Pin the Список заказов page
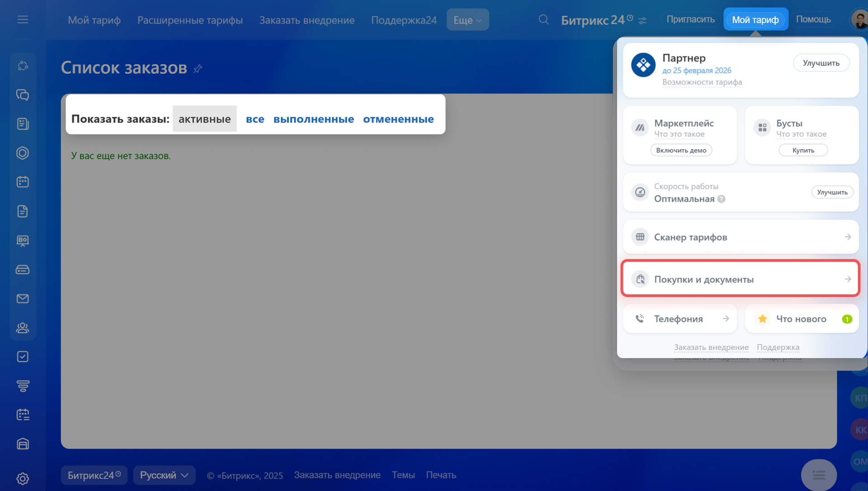868x491 pixels. [x=198, y=69]
